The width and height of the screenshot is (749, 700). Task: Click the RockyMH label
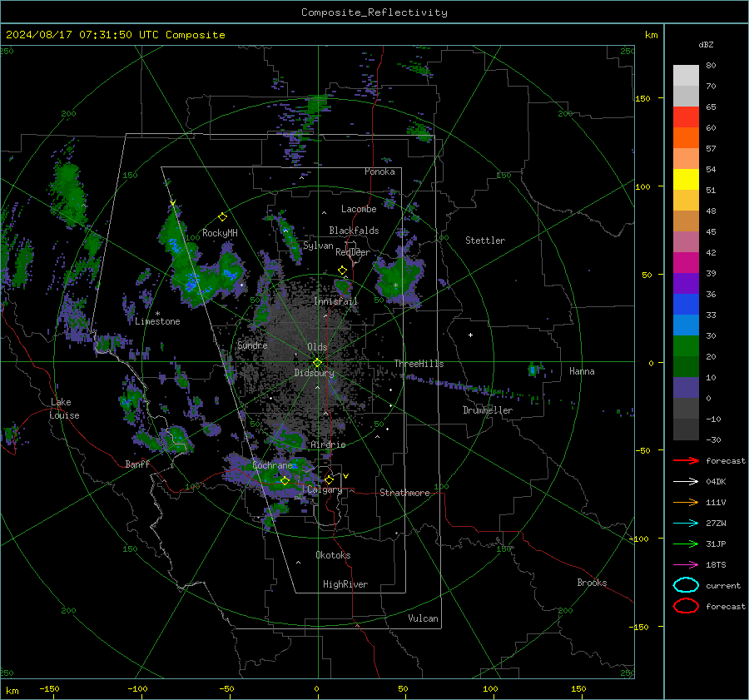[x=221, y=233]
